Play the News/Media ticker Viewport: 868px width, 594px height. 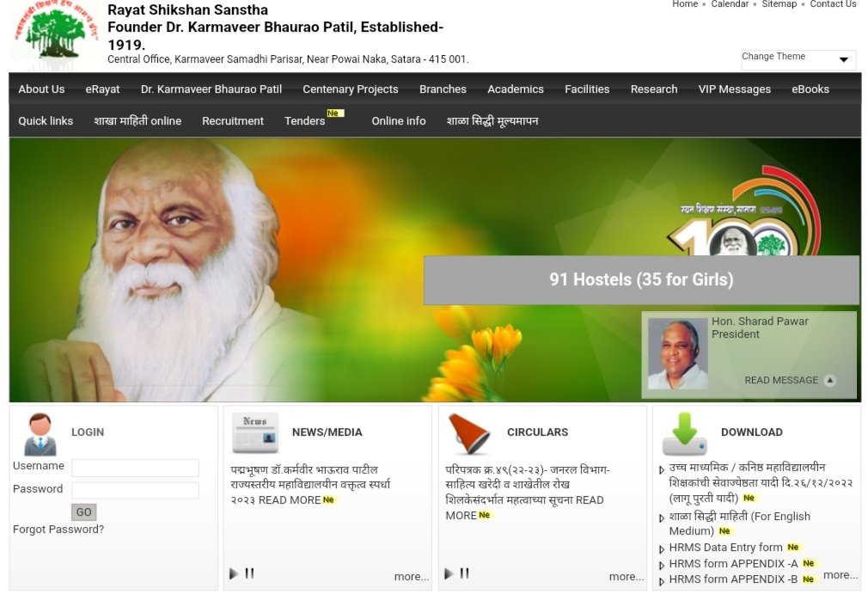tap(234, 573)
